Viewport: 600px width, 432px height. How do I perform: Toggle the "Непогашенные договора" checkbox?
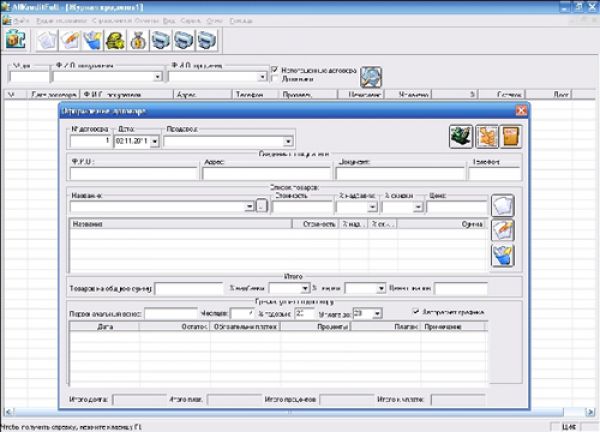276,70
